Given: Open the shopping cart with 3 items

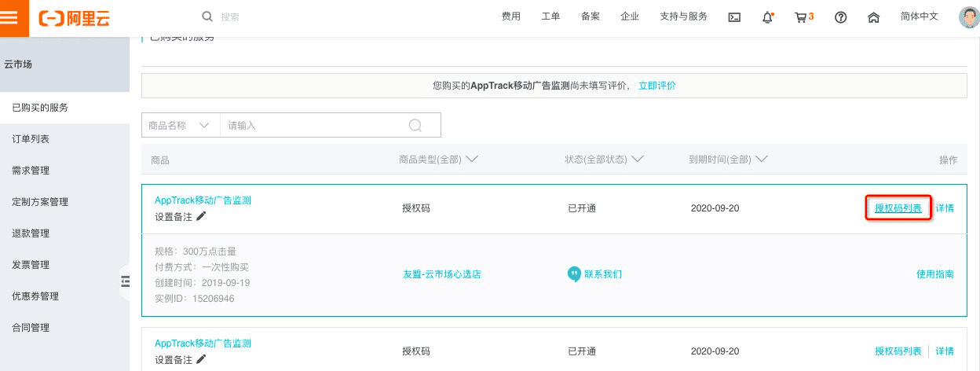Looking at the screenshot, I should 803,17.
